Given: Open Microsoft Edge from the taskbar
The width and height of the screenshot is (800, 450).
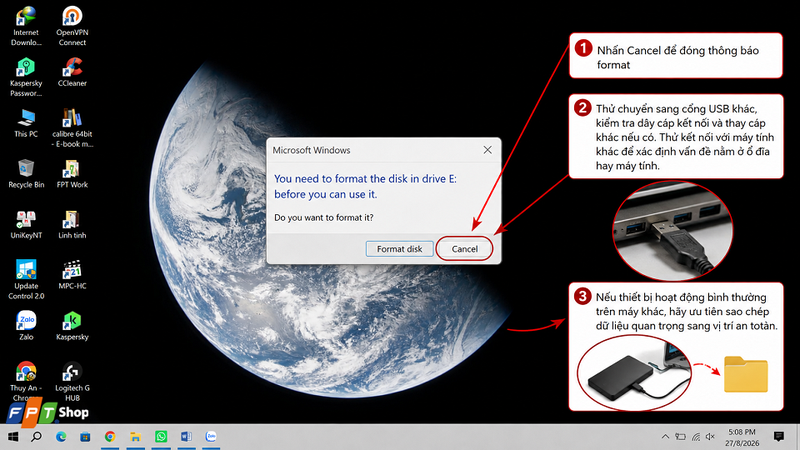Looking at the screenshot, I should click(x=61, y=437).
